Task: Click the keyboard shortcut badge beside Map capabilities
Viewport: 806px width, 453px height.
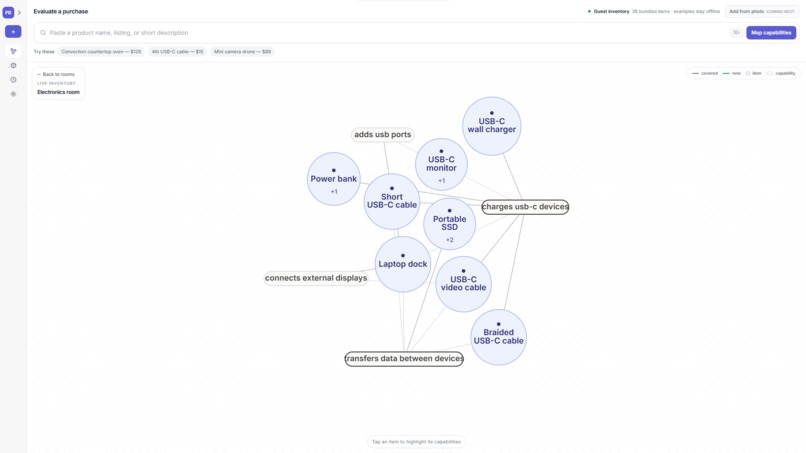Action: click(736, 32)
